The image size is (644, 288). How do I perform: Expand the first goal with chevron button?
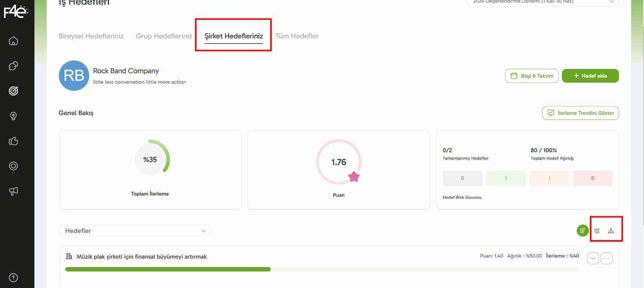(x=592, y=258)
